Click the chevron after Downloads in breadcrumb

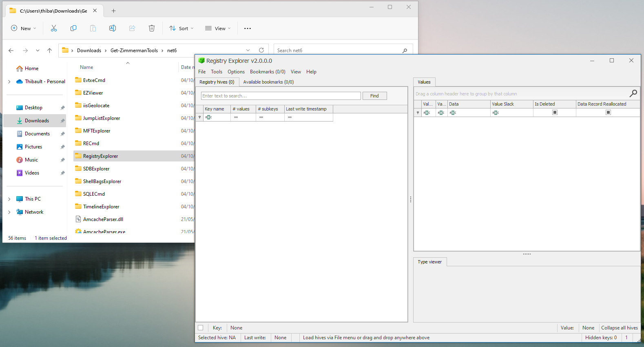tap(106, 51)
